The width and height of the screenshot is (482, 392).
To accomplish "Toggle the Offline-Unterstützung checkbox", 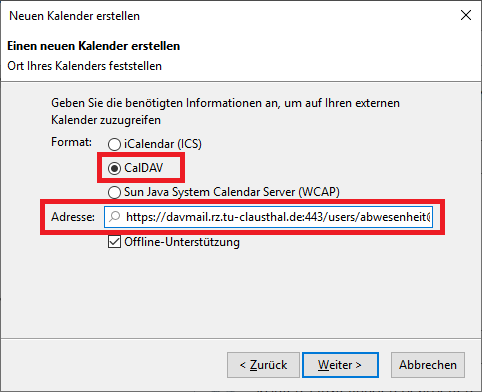I will click(x=114, y=242).
